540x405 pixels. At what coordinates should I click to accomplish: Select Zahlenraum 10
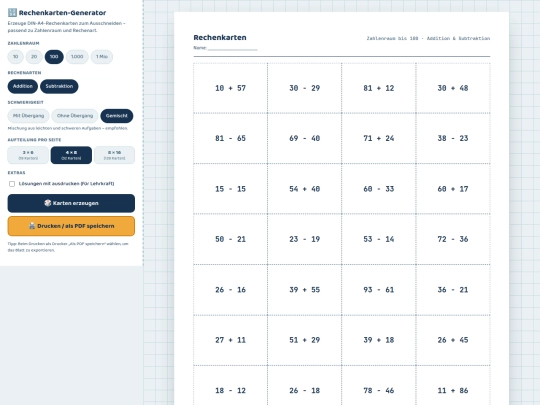[15, 56]
